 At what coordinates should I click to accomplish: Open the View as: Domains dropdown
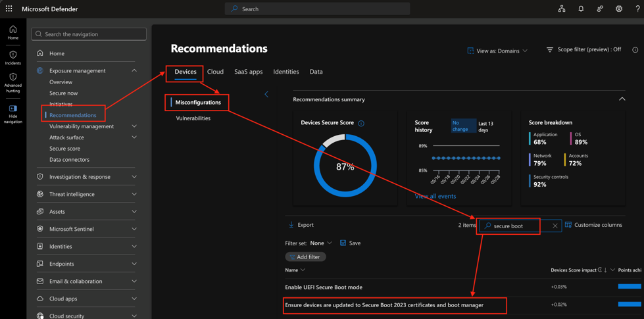point(497,51)
